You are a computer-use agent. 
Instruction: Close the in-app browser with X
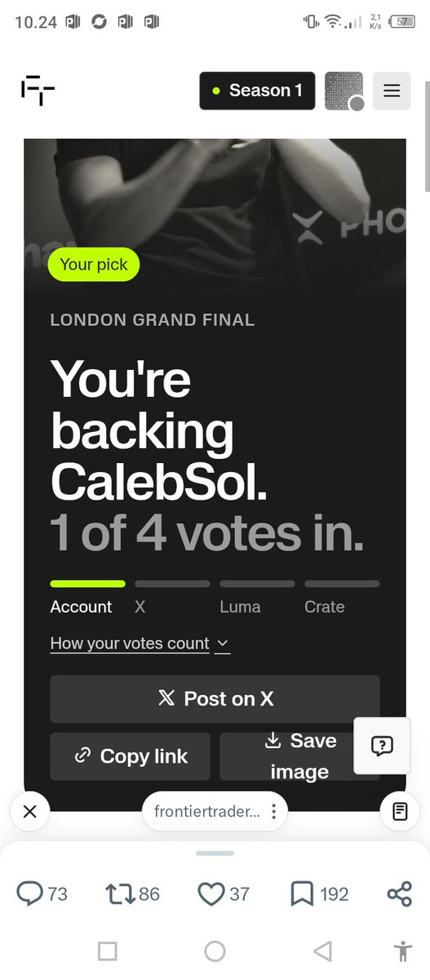[x=30, y=812]
